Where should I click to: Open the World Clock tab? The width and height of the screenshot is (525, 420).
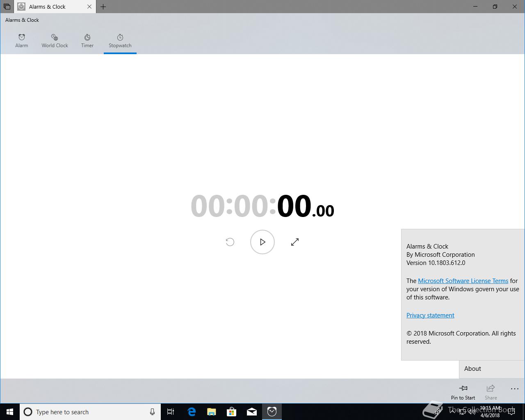tap(55, 41)
